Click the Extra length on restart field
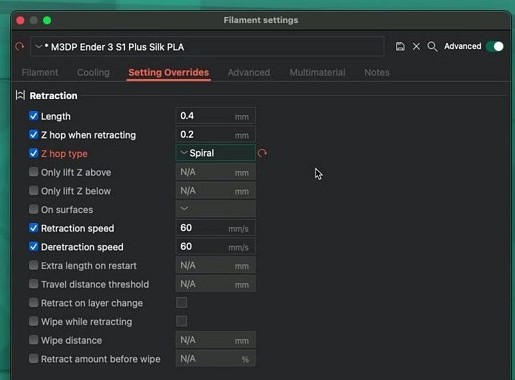Image resolution: width=515 pixels, height=380 pixels. point(216,265)
